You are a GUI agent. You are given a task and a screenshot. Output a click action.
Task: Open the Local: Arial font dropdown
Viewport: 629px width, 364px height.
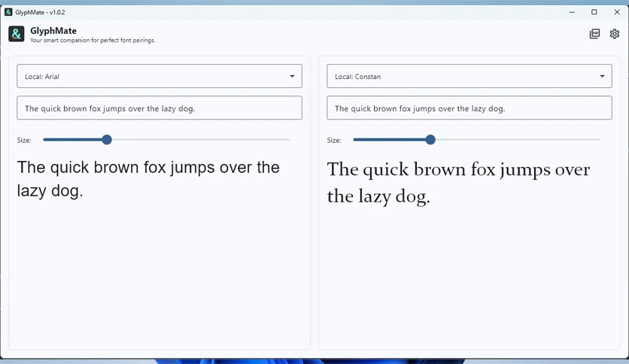[x=160, y=76]
